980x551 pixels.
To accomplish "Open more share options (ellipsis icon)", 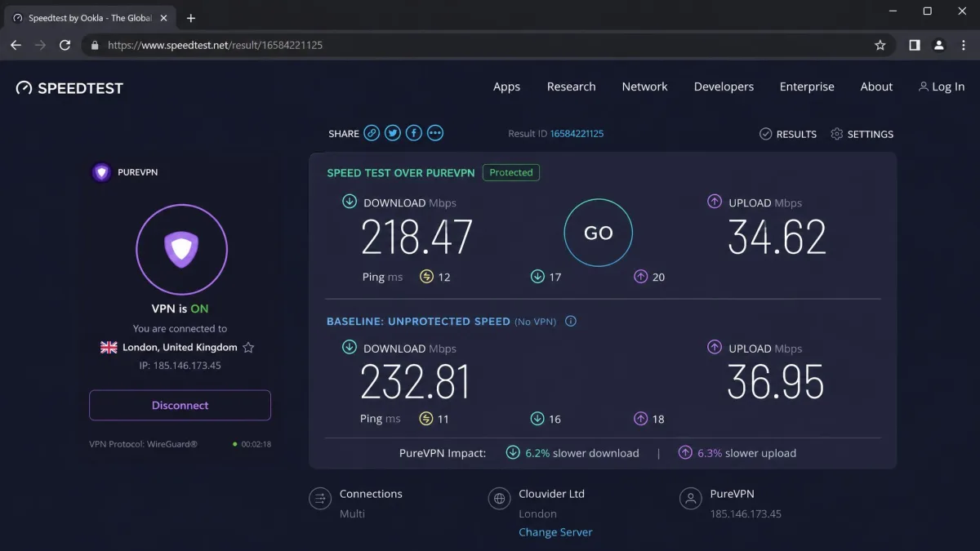I will point(435,133).
